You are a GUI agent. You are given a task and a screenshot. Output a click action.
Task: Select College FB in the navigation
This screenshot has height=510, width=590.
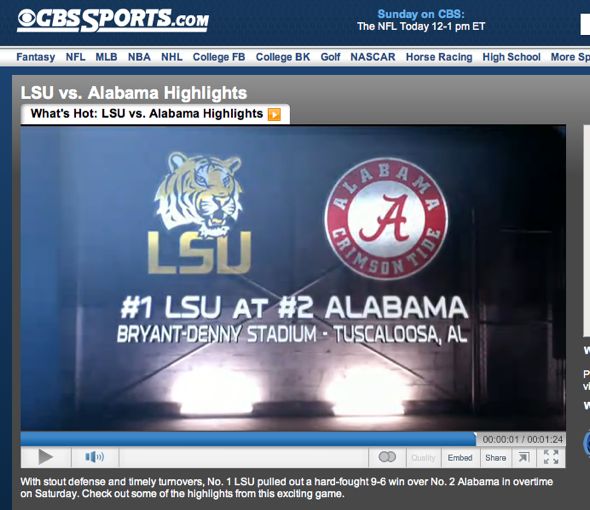219,57
